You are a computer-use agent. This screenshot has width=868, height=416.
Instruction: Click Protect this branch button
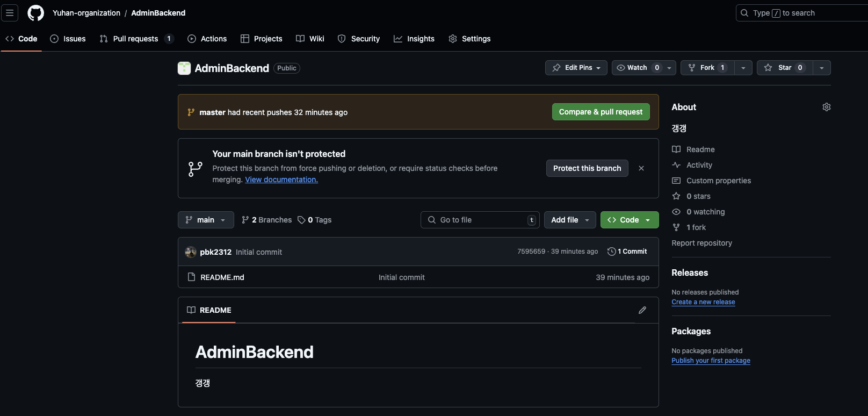(x=587, y=168)
